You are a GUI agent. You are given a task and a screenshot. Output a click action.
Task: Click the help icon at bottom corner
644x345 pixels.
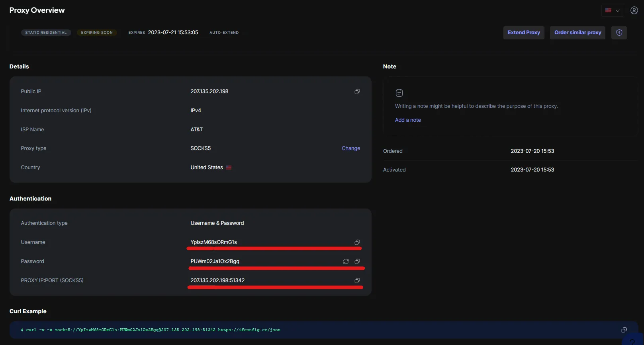tap(632, 341)
